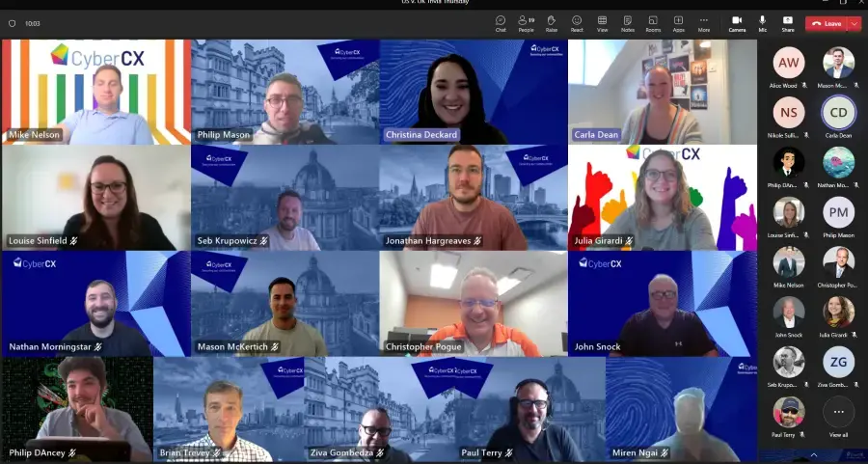Viewport: 868px width, 464px height.
Task: Open meeting Notes
Action: click(628, 22)
